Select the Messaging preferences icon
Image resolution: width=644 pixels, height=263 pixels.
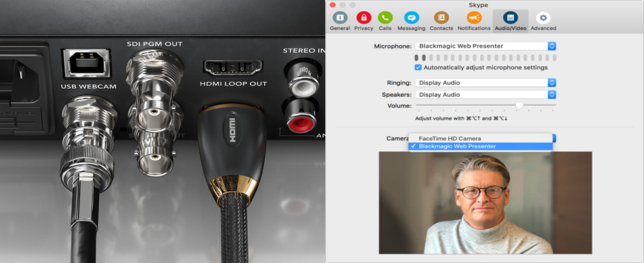click(x=411, y=20)
